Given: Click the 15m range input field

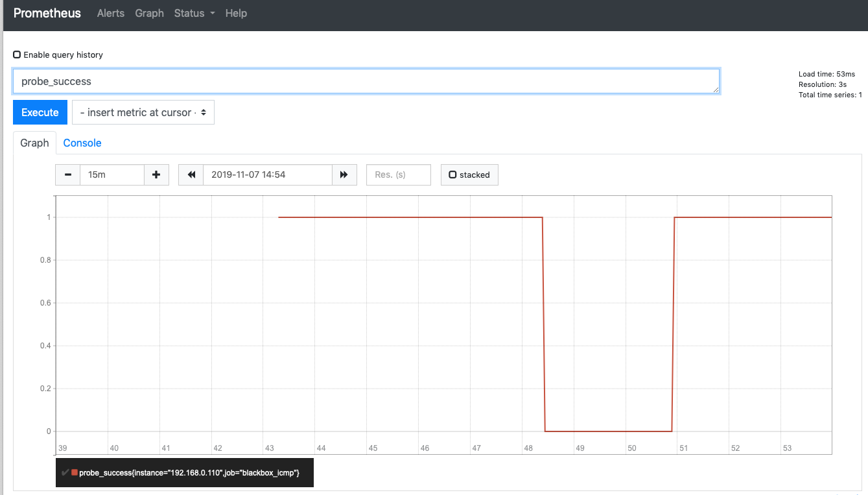Looking at the screenshot, I should click(x=112, y=175).
